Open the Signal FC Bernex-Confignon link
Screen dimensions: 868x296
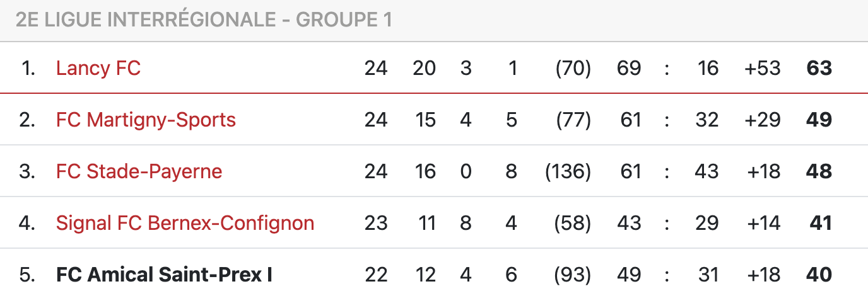click(x=185, y=223)
